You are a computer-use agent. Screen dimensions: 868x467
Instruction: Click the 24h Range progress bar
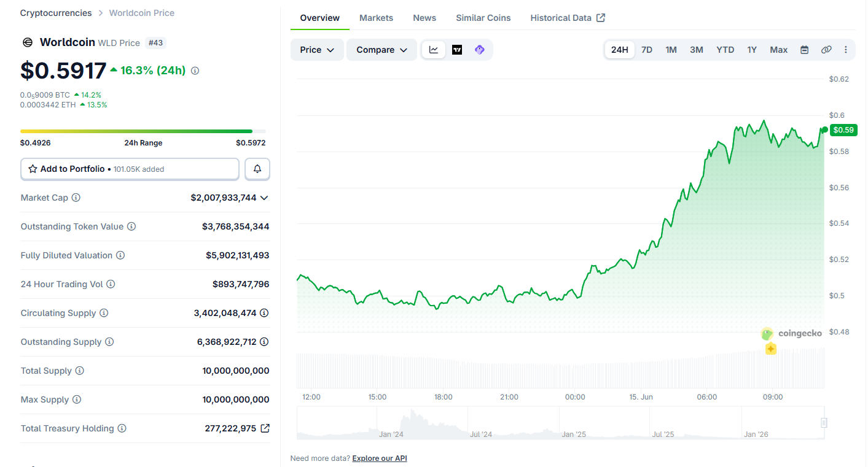point(143,131)
